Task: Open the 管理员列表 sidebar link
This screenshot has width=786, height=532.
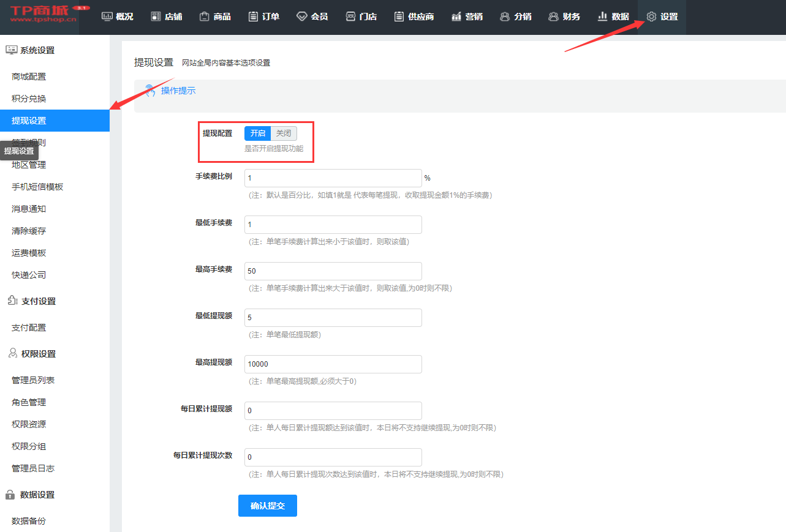Action: coord(33,380)
